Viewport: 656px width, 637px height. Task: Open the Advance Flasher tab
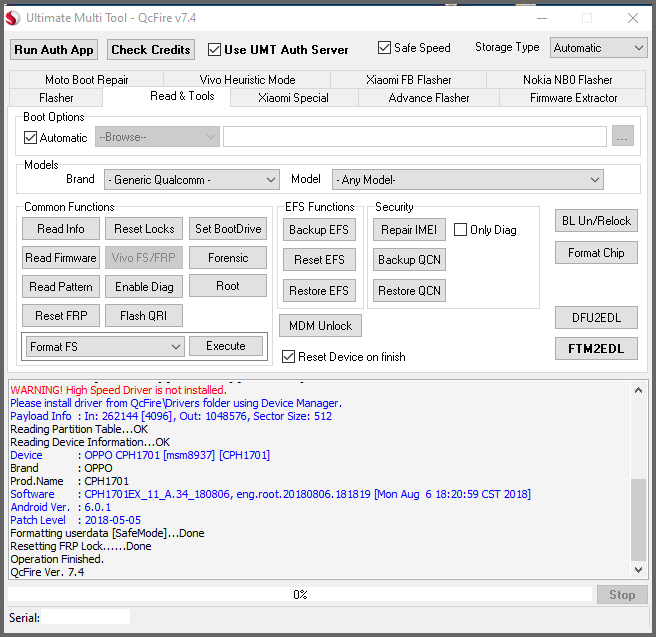pyautogui.click(x=429, y=98)
